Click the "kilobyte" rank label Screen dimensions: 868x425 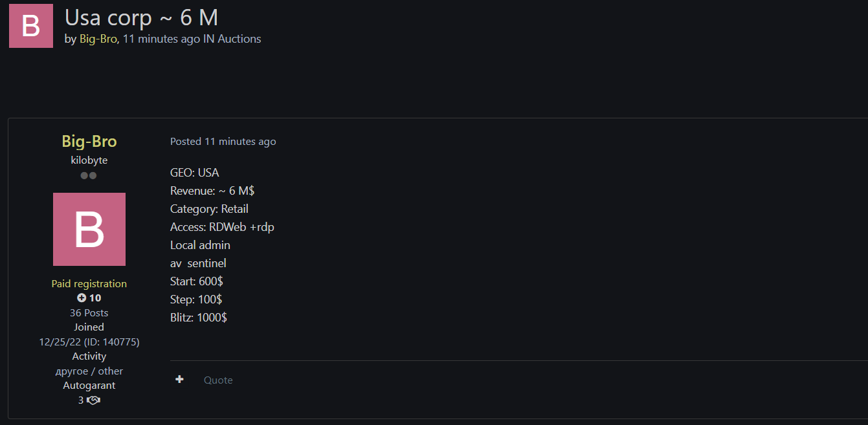point(89,160)
